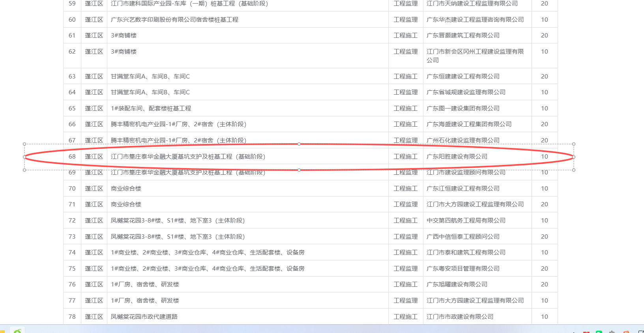Click 广东海盛建设工程集团有限公司 company cell
The width and height of the screenshot is (644, 333).
click(469, 124)
